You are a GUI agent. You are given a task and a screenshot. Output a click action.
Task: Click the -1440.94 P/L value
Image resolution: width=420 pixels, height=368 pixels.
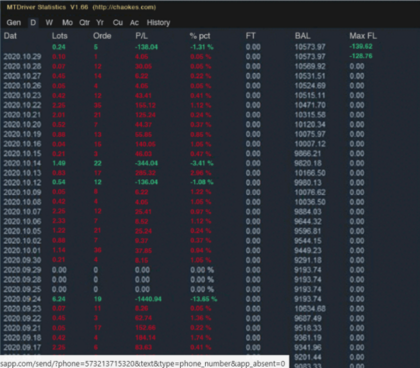(x=148, y=299)
